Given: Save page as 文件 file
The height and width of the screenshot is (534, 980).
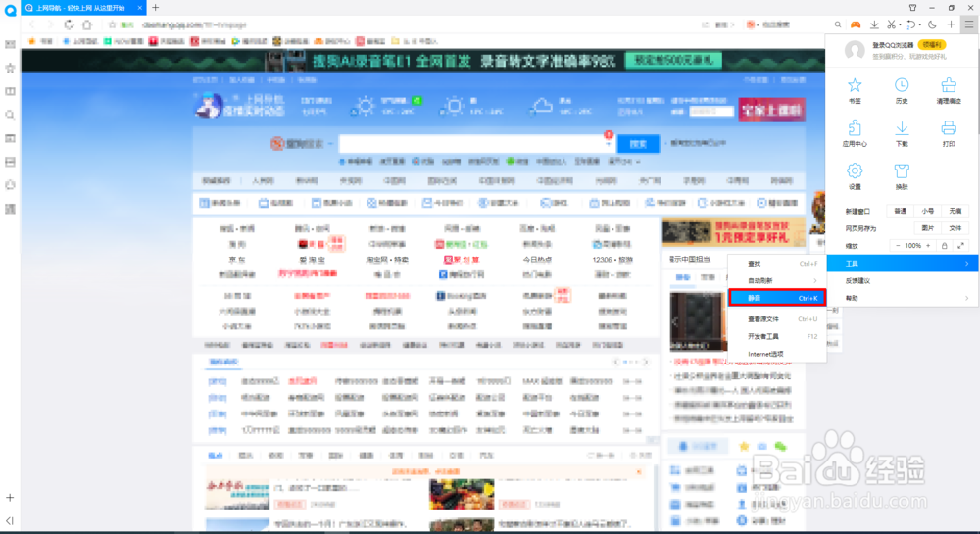Looking at the screenshot, I should pyautogui.click(x=955, y=228).
